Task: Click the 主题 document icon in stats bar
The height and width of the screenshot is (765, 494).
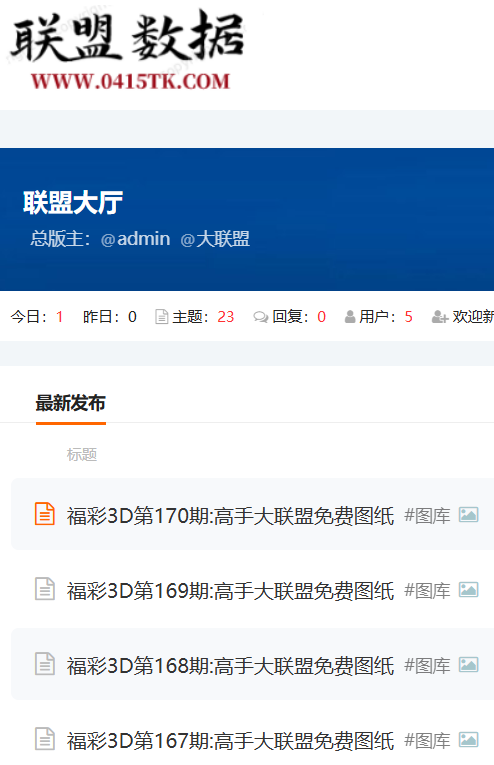Action: click(161, 317)
